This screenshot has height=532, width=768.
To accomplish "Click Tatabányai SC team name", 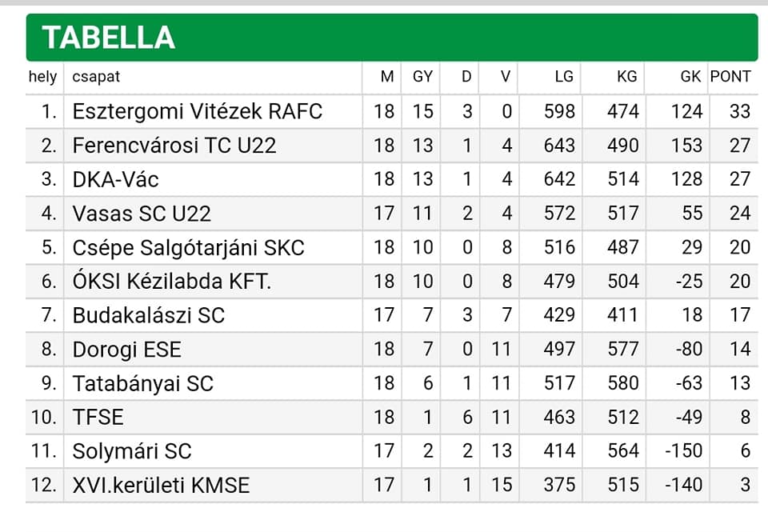I will 143,383.
